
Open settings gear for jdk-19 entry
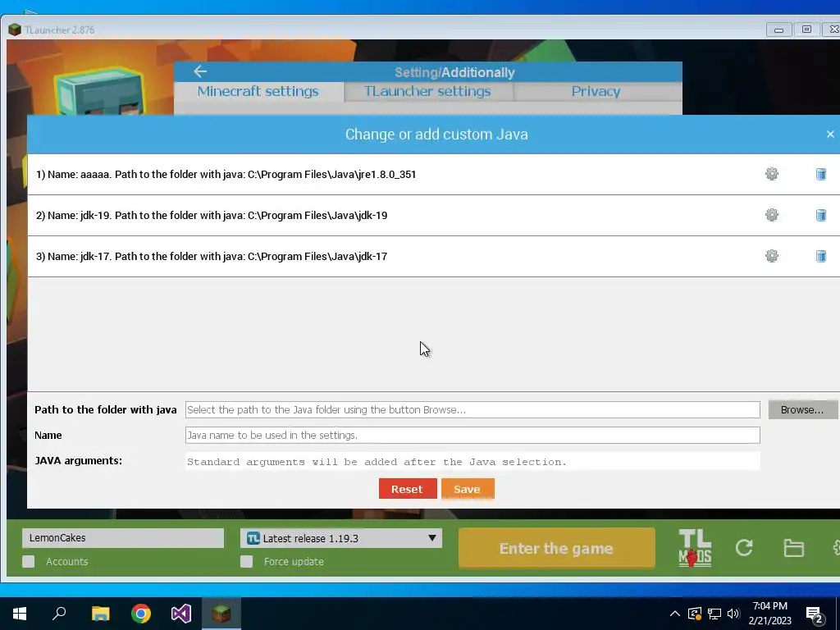(x=771, y=215)
